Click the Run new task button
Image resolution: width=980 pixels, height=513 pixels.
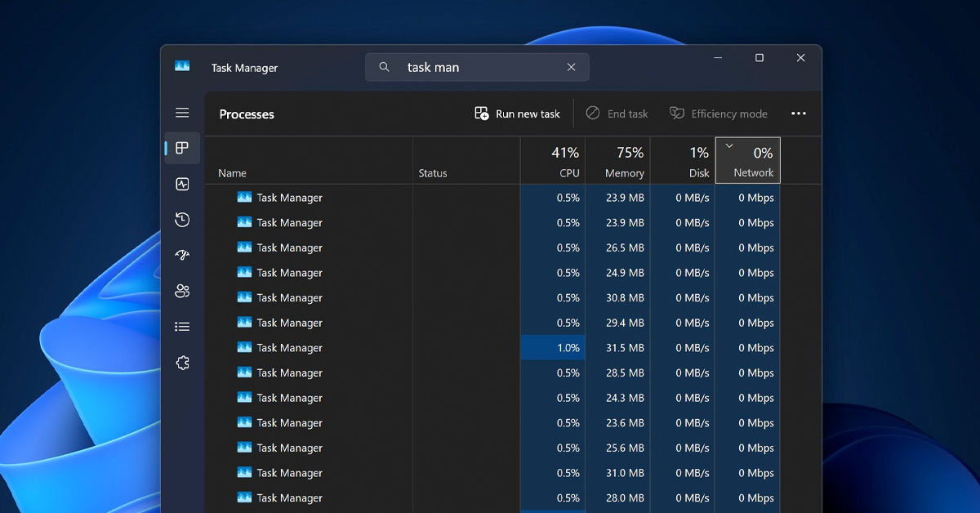coord(517,114)
